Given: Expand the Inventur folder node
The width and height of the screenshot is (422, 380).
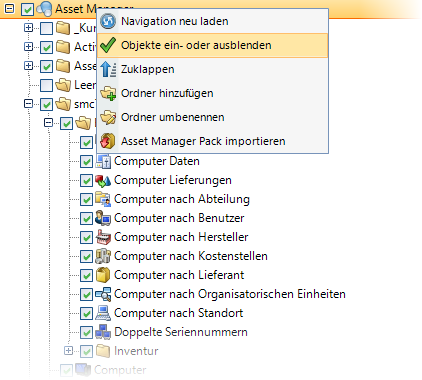Looking at the screenshot, I should (68, 351).
